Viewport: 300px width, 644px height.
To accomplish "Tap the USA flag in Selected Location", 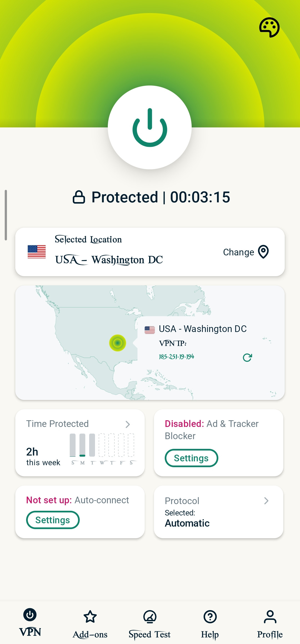I will coord(37,252).
